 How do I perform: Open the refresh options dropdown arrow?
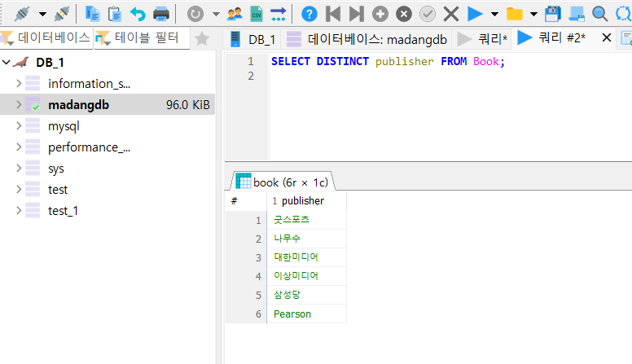coord(216,15)
